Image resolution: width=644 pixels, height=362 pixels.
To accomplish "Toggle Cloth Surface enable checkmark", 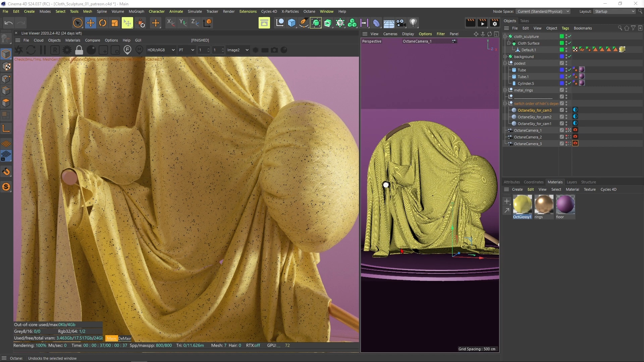I will [x=570, y=43].
